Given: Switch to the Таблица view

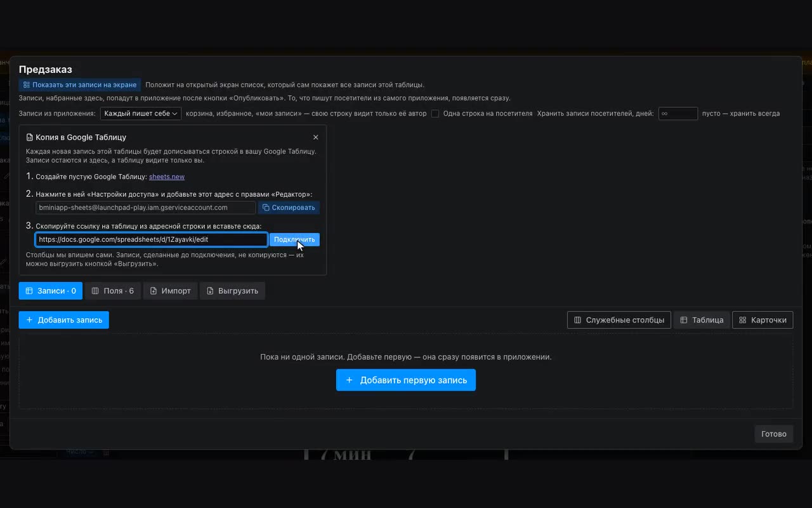Looking at the screenshot, I should click(x=702, y=320).
